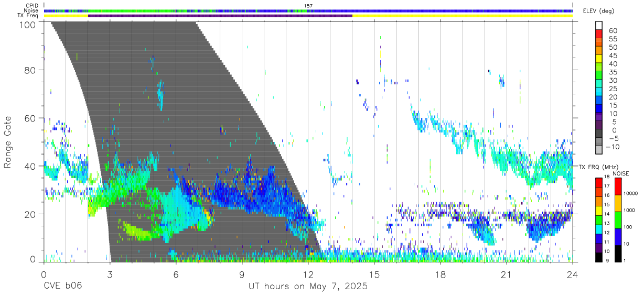The image size is (644, 297).
Task: Click the CVE b06 radar beam label
Action: click(62, 287)
